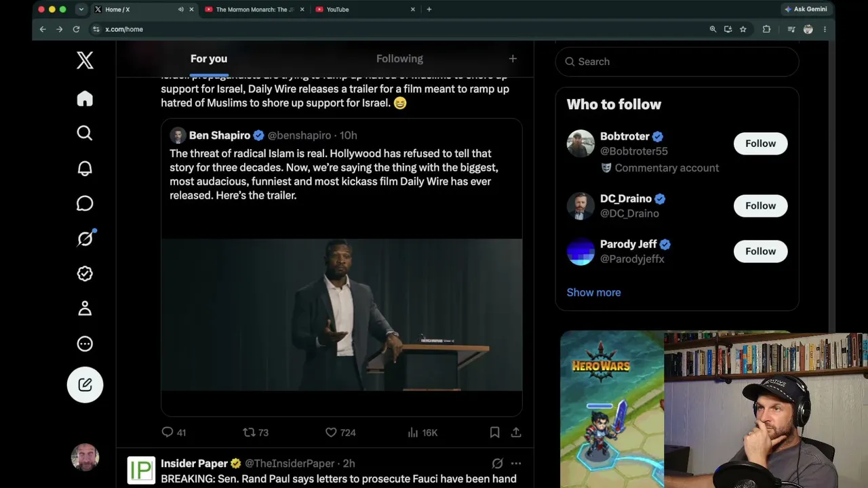Open the Chrome three-dot menu
This screenshot has width=868, height=488.
coord(825,29)
